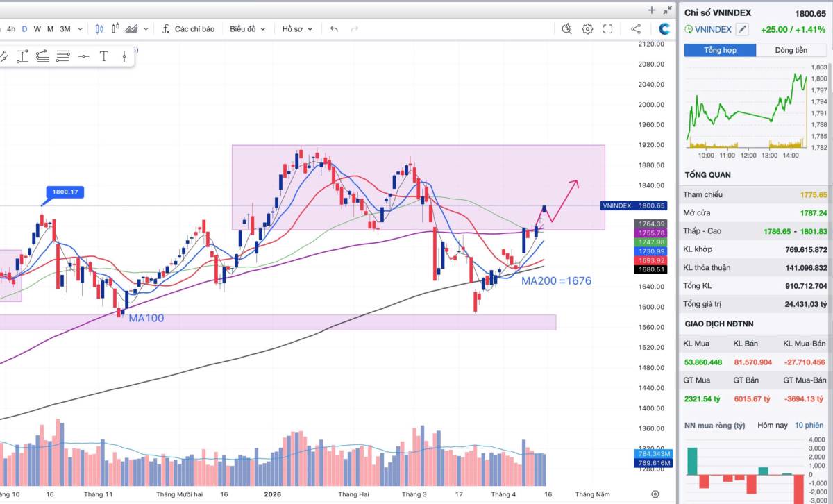Click the 1764.39 moving average label
This screenshot has width=833, height=504.
[650, 224]
